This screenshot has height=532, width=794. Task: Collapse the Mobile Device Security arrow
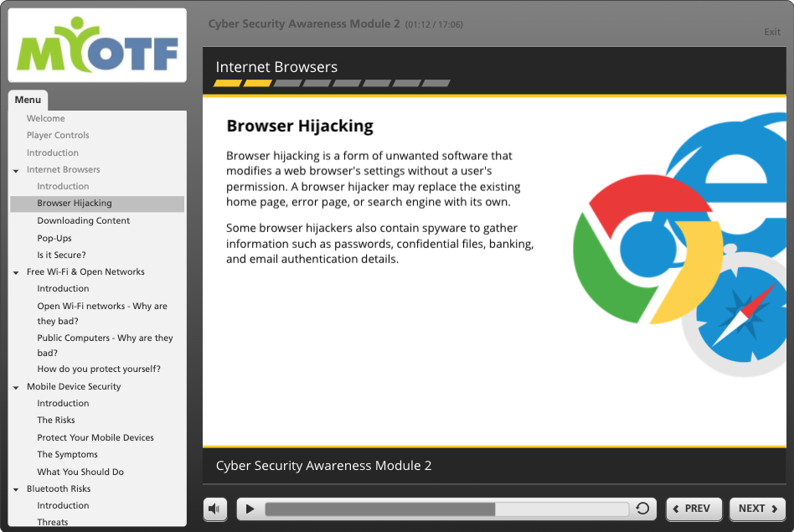click(16, 388)
